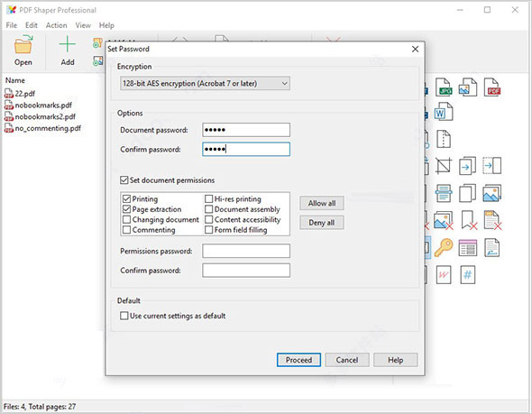This screenshot has width=532, height=414.
Task: Close the Set Password dialog
Action: tap(415, 50)
